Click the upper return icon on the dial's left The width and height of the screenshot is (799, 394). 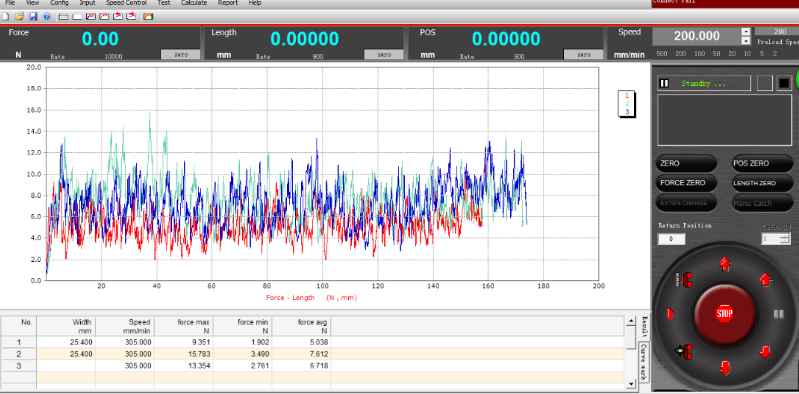(x=684, y=280)
